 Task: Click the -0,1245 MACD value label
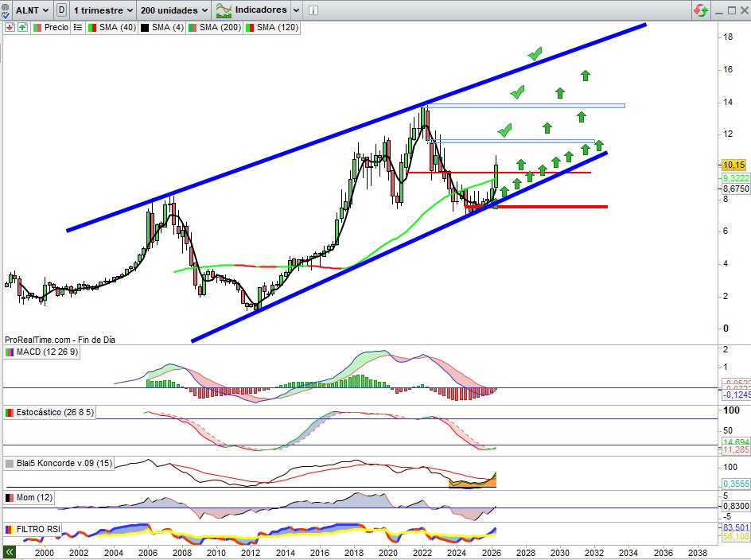(736, 395)
